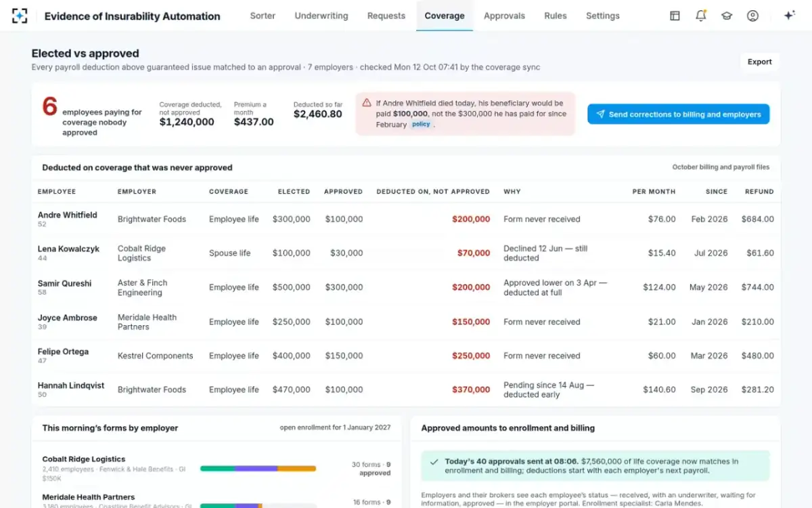The width and height of the screenshot is (812, 508).
Task: Click the $684.00 refund value
Action: 758,219
